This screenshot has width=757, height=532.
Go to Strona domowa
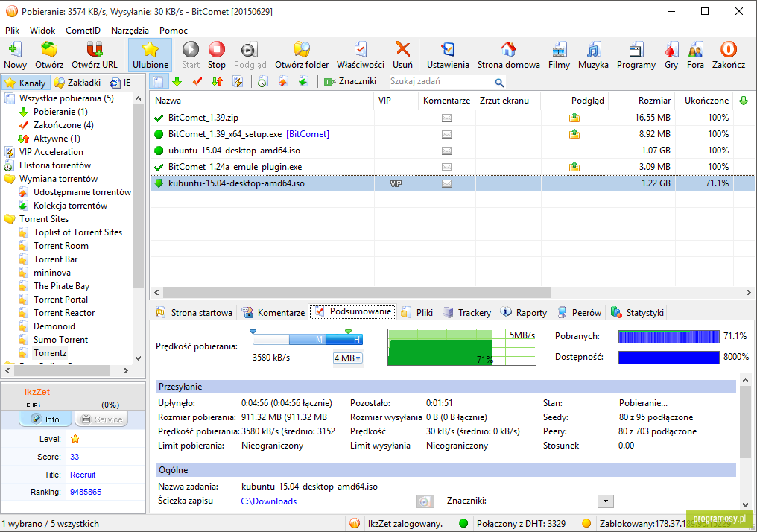508,54
